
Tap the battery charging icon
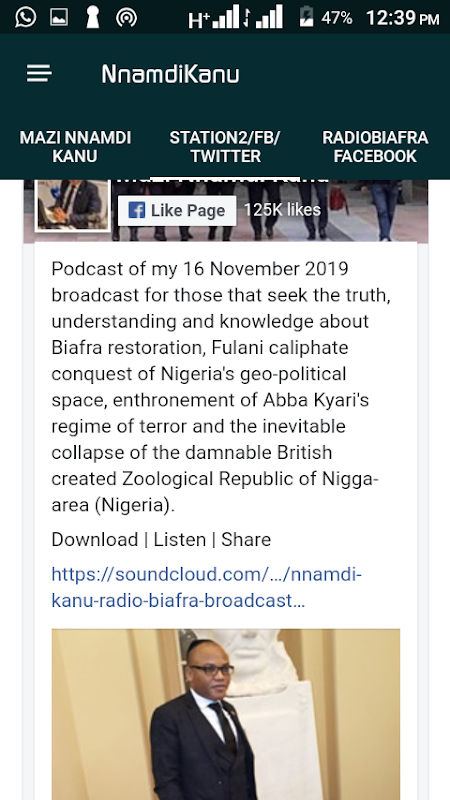pyautogui.click(x=306, y=18)
